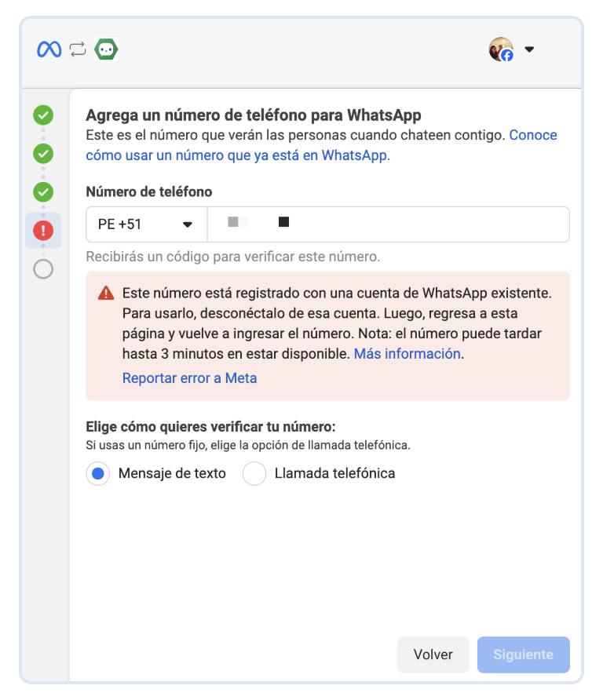
Task: Click 'Reportar error a Meta' link
Action: click(x=189, y=378)
